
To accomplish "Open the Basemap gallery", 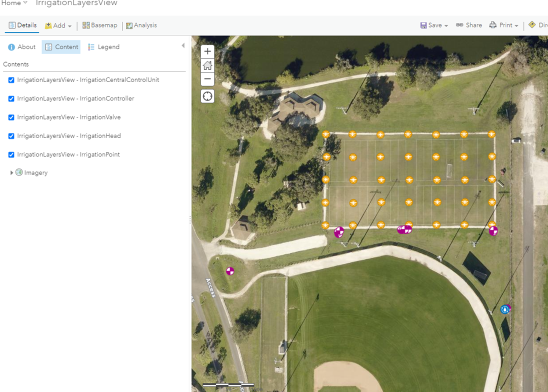I will (99, 25).
